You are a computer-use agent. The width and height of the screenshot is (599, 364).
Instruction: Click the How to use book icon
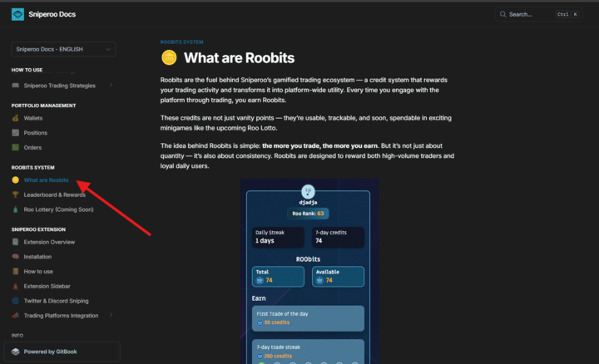tap(15, 271)
